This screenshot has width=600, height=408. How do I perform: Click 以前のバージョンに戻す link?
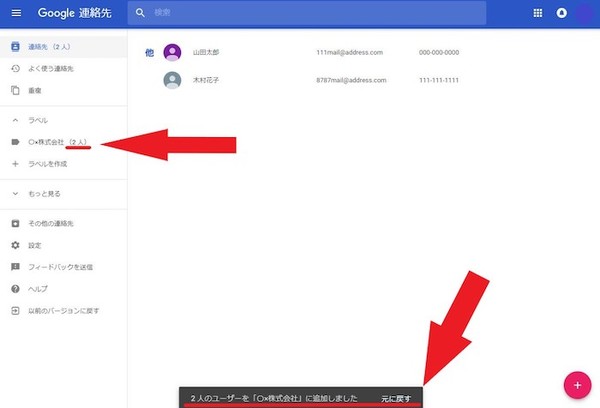click(64, 311)
